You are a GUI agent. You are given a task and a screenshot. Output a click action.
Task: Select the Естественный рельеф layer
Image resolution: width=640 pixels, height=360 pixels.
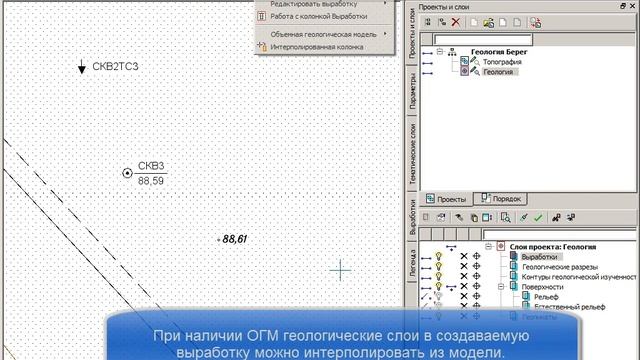(569, 307)
